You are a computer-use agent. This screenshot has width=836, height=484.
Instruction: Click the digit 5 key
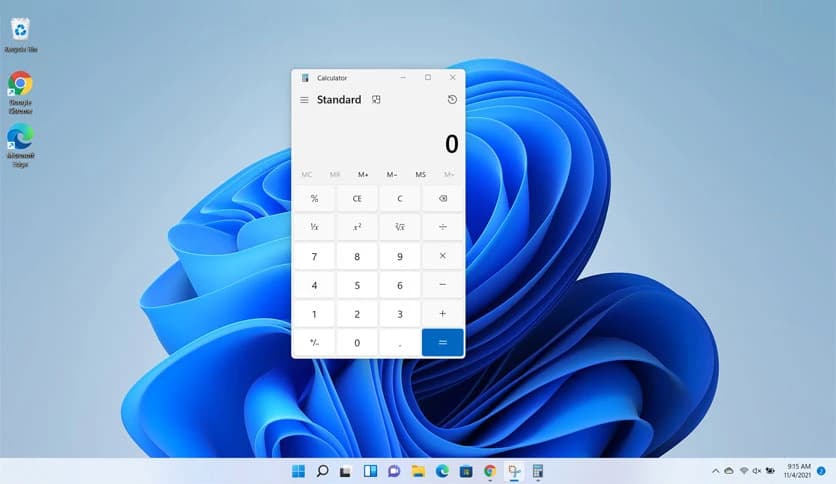(357, 285)
